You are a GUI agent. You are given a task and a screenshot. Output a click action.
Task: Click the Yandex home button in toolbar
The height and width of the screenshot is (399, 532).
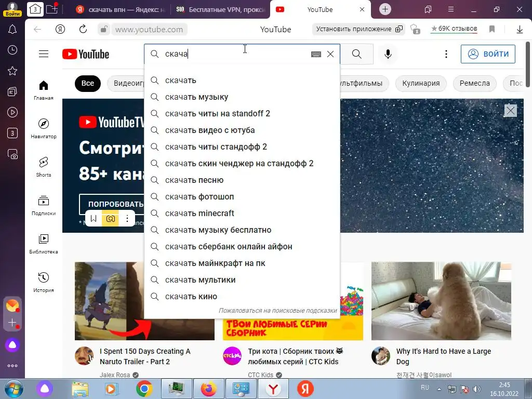[60, 29]
